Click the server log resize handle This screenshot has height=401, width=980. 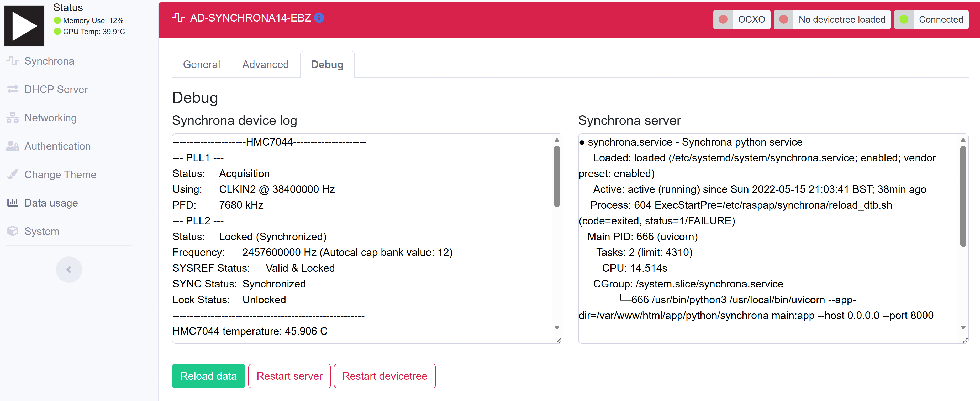pyautogui.click(x=965, y=340)
